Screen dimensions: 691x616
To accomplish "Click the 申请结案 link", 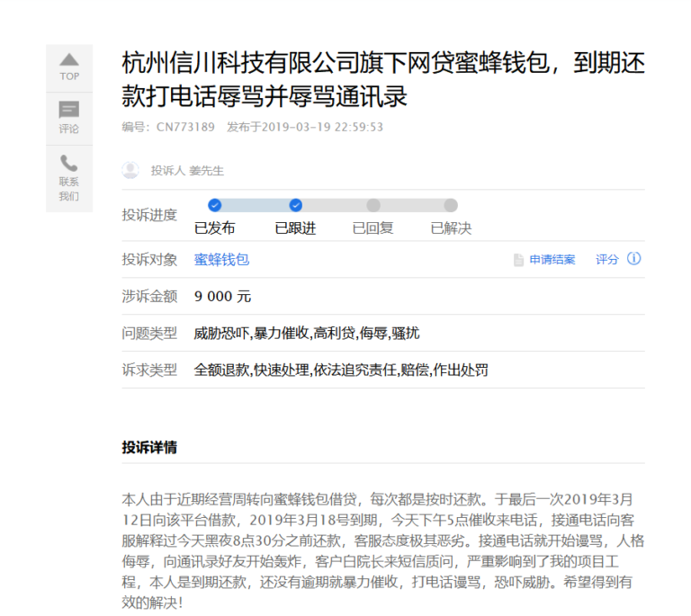I will [x=552, y=260].
